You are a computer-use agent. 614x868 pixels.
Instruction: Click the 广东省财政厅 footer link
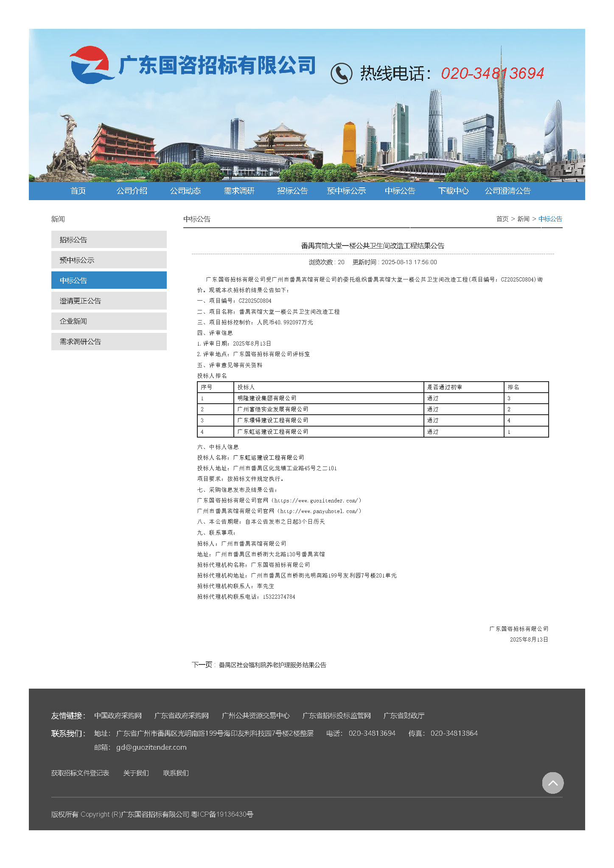404,716
